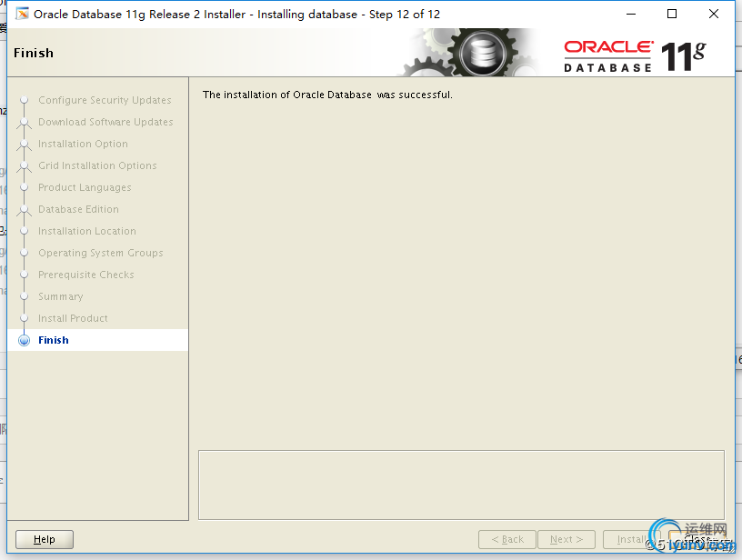Select Operating System Groups step

(101, 253)
